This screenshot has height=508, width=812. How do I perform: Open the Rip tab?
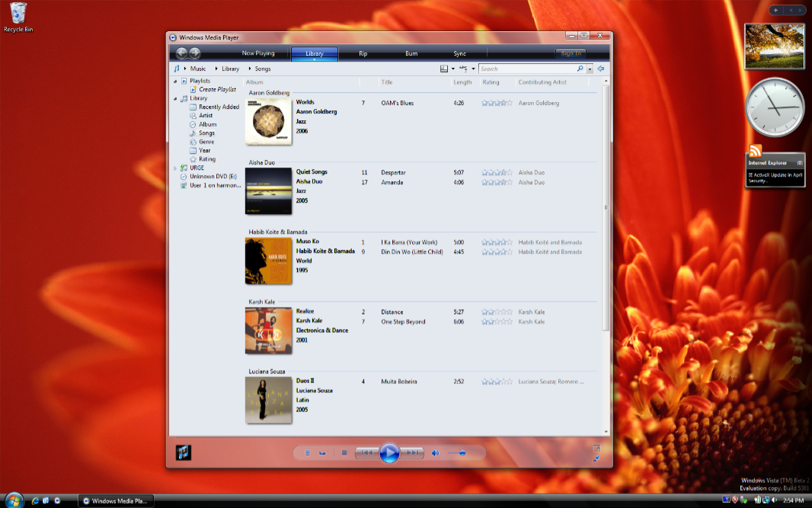[x=363, y=53]
